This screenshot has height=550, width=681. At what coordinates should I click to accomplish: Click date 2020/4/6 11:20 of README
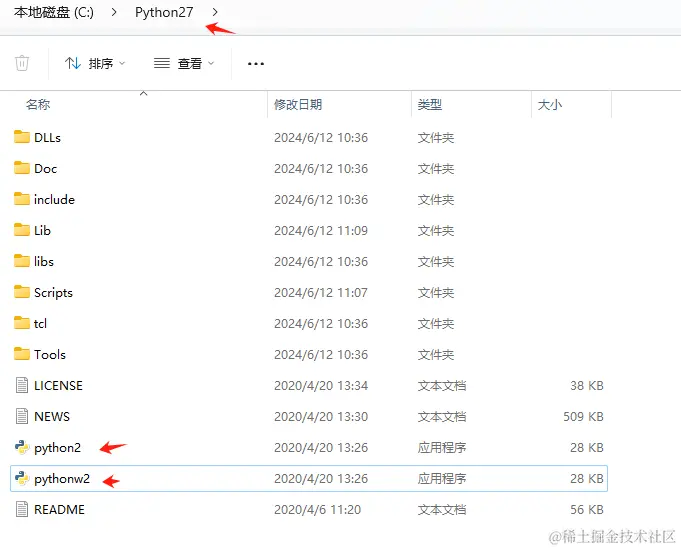(317, 510)
